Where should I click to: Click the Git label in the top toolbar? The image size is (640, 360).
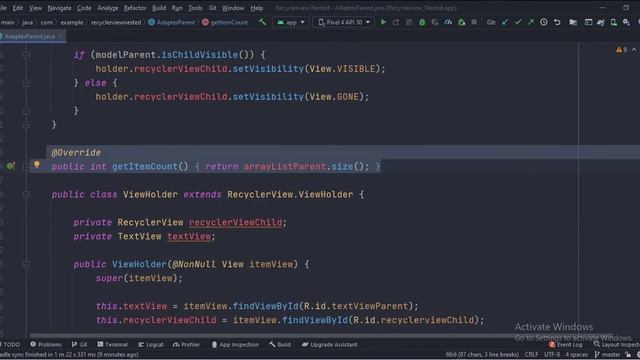point(491,22)
